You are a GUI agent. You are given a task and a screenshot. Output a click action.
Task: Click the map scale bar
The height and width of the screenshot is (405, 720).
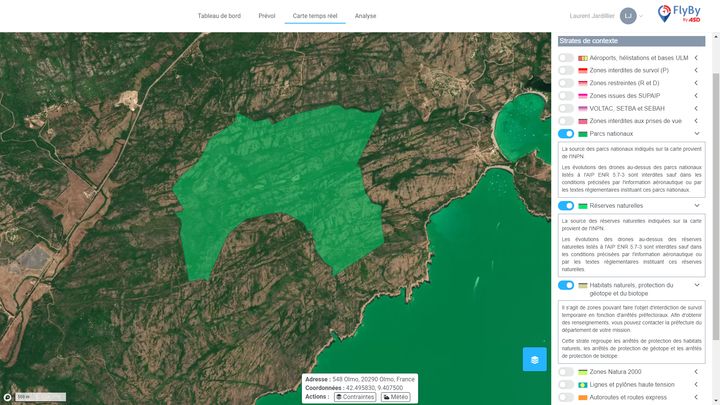click(40, 397)
